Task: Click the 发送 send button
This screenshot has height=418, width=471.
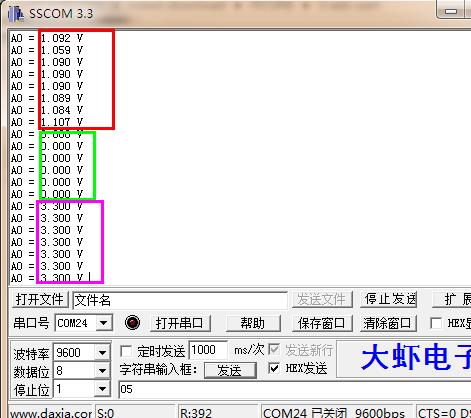Action: pyautogui.click(x=230, y=370)
